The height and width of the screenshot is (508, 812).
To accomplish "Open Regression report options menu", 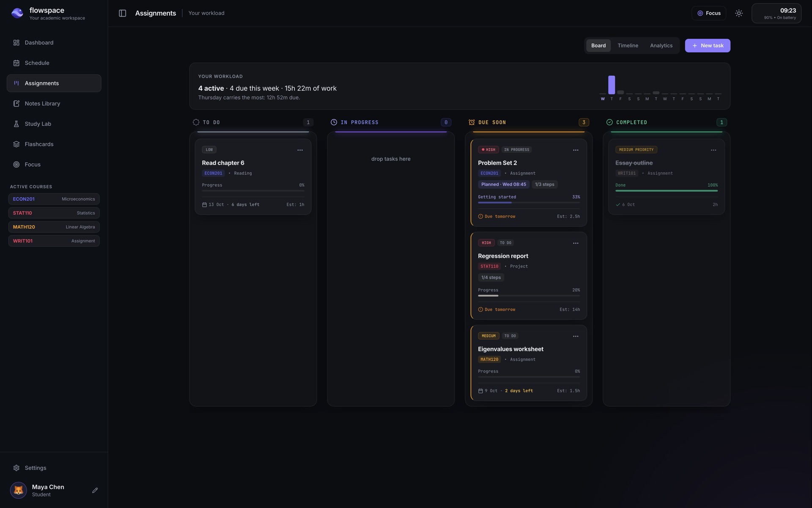I will (576, 243).
